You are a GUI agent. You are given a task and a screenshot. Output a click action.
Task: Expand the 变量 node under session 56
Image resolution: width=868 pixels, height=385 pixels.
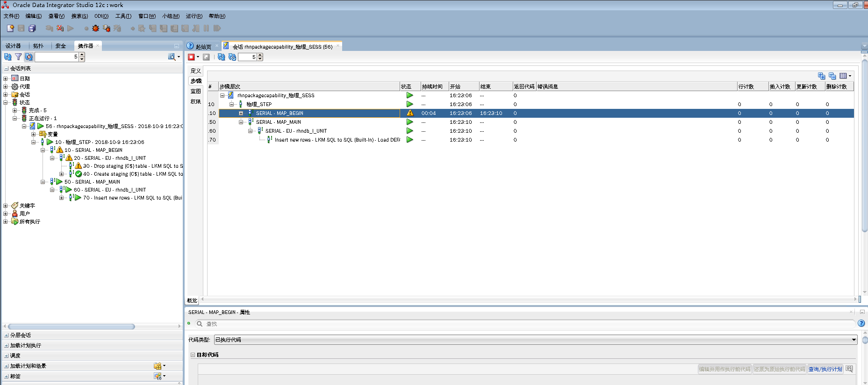tap(34, 134)
